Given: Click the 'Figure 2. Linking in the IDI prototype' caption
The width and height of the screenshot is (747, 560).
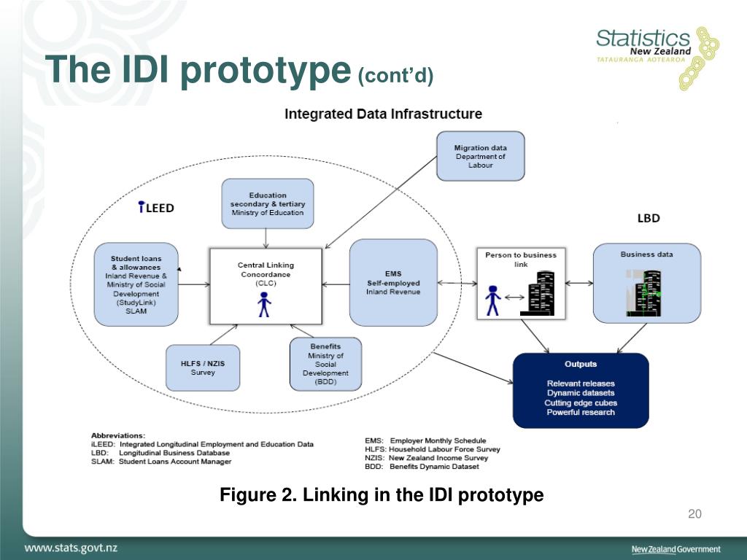Looking at the screenshot, I should pos(382,495).
